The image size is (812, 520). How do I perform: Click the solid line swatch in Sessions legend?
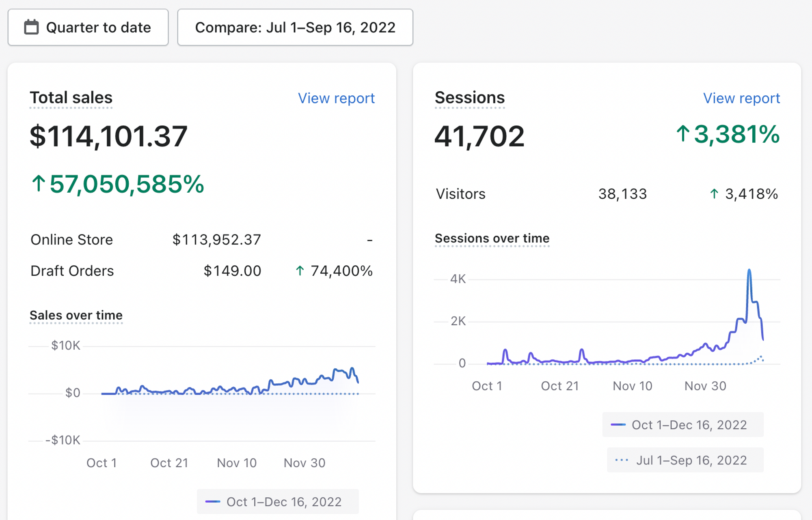[618, 425]
